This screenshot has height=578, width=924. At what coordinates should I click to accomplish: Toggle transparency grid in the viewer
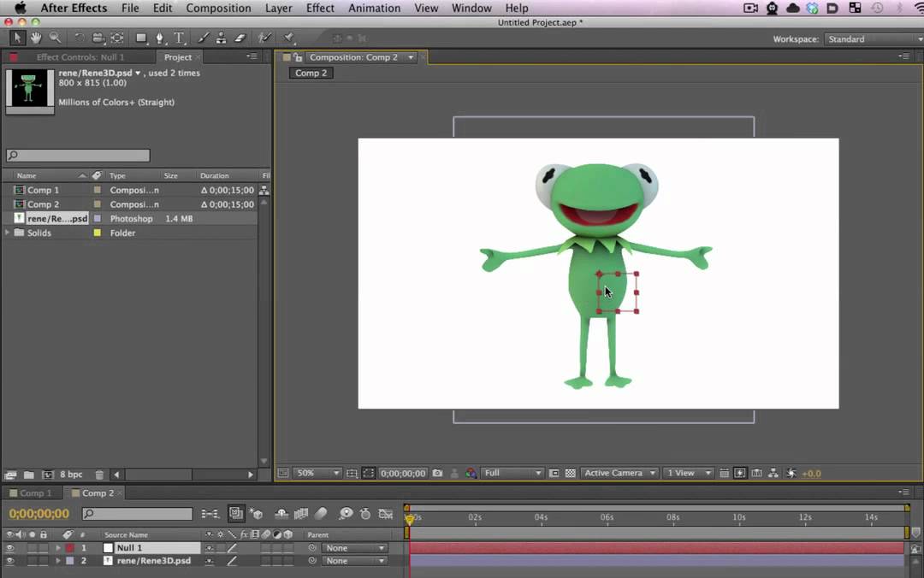[x=571, y=473]
